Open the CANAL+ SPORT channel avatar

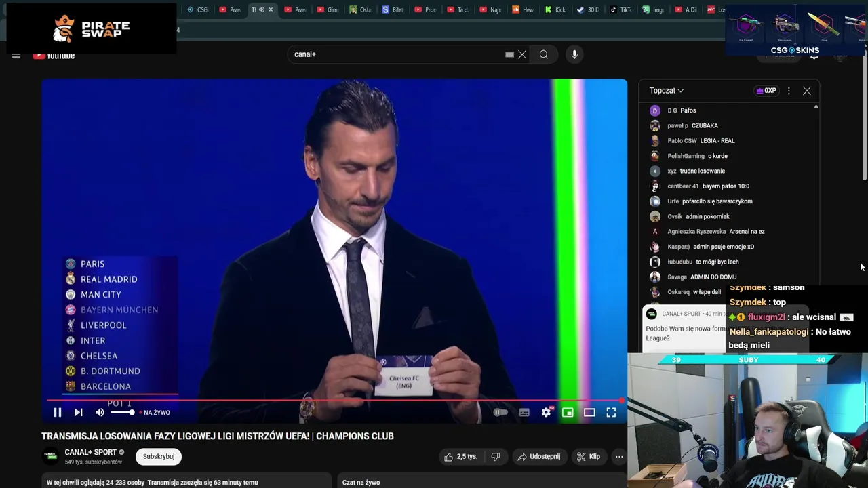pyautogui.click(x=50, y=456)
